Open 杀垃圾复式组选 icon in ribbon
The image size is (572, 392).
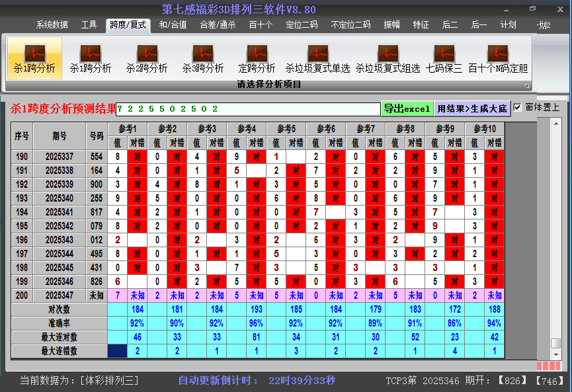[x=388, y=58]
